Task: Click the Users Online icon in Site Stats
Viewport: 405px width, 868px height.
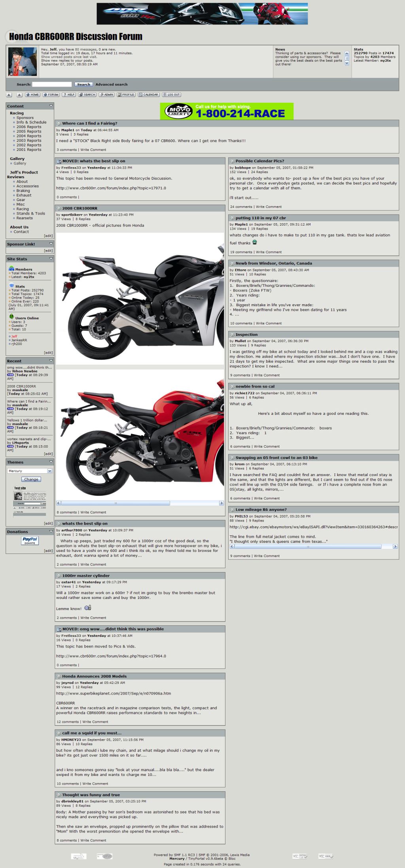Action: click(x=11, y=317)
